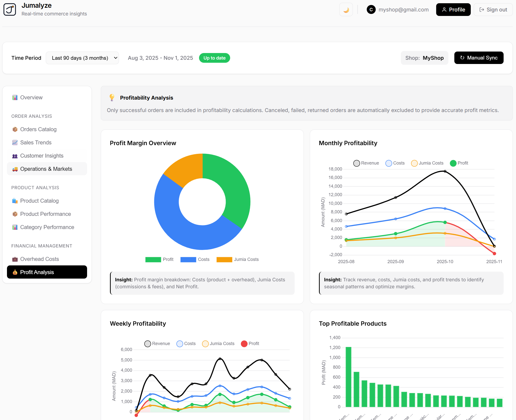Toggle the Revenue series in Monthly Profitability
Viewport: 516px width, 420px height.
(x=366, y=163)
